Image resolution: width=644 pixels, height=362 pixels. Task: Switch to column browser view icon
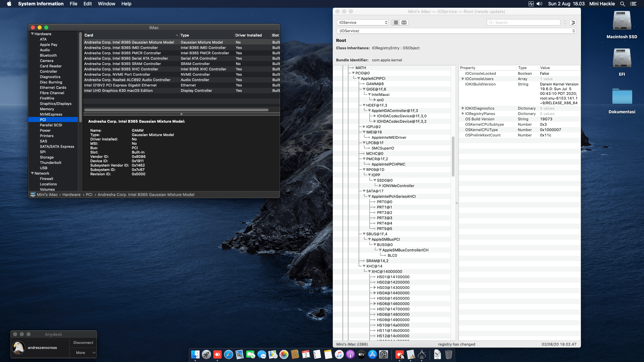point(404,22)
